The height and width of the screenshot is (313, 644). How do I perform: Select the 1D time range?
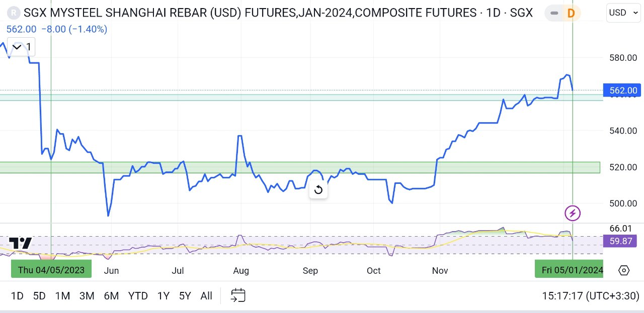point(17,296)
